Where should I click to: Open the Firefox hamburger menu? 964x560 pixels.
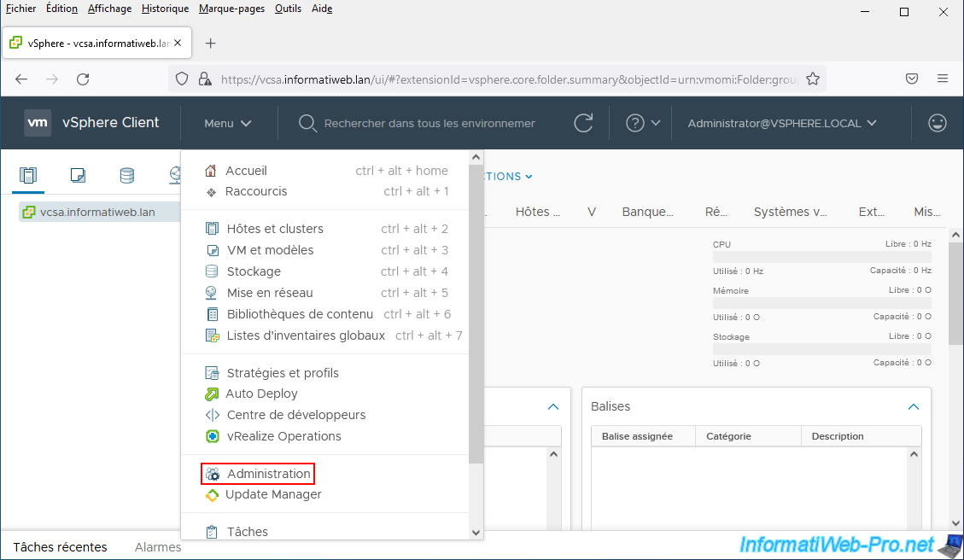tap(943, 79)
